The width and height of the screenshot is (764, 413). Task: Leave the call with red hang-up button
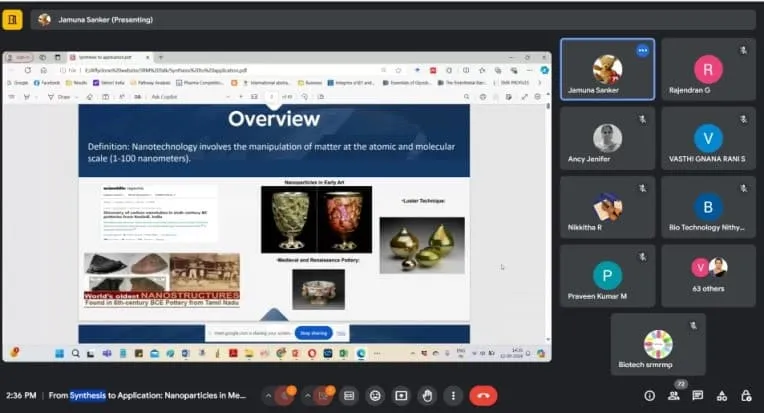pyautogui.click(x=483, y=396)
